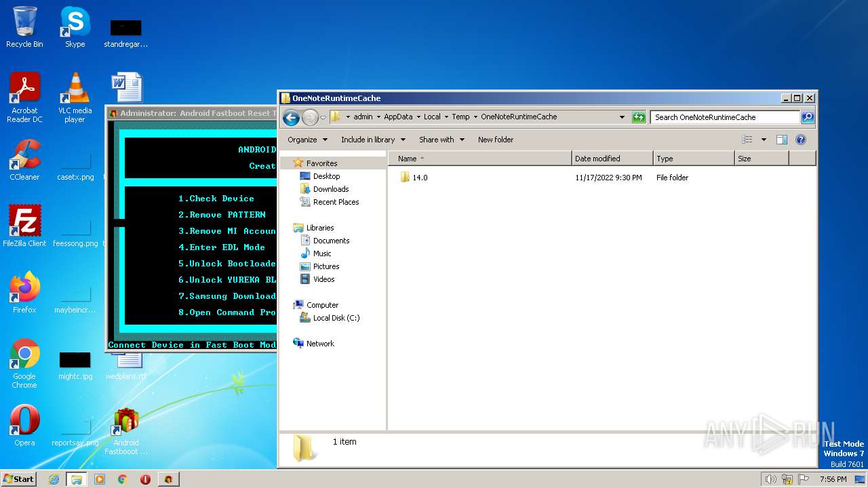The image size is (868, 488).
Task: Click 2.Remove PATTERN in Fastboot window
Action: tap(222, 215)
